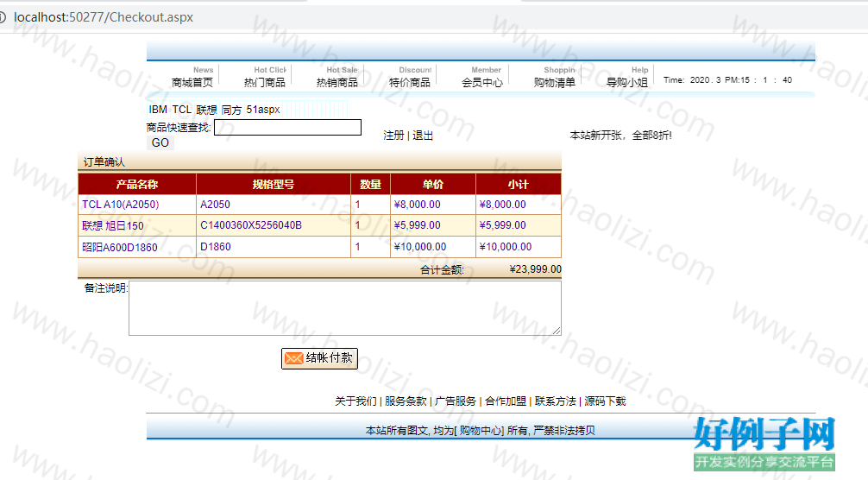The height and width of the screenshot is (480, 868).
Task: Click the Time clock display in header
Action: 727,79
